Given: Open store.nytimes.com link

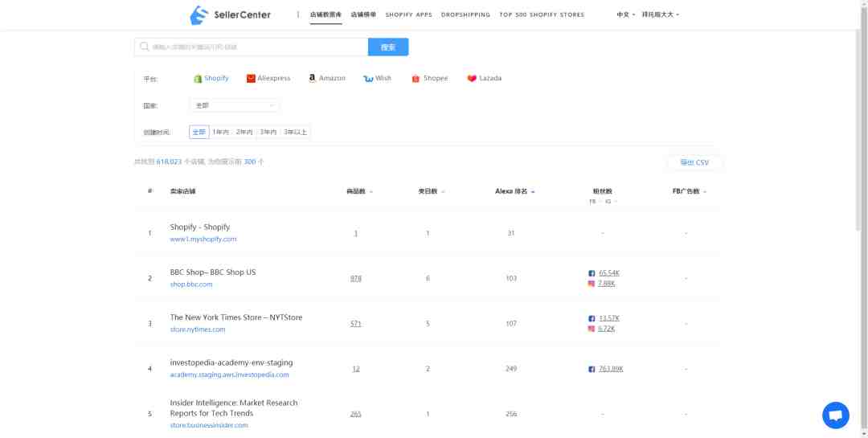Looking at the screenshot, I should click(198, 330).
